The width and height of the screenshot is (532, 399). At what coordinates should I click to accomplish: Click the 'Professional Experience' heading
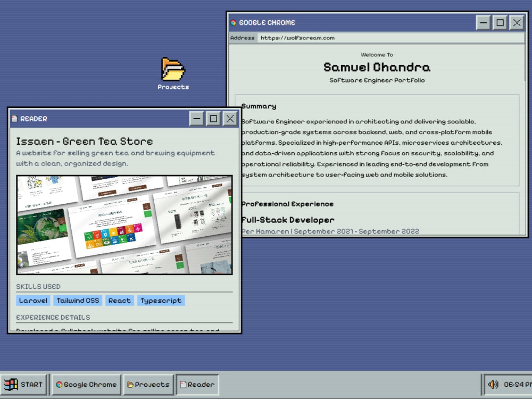[x=288, y=204]
